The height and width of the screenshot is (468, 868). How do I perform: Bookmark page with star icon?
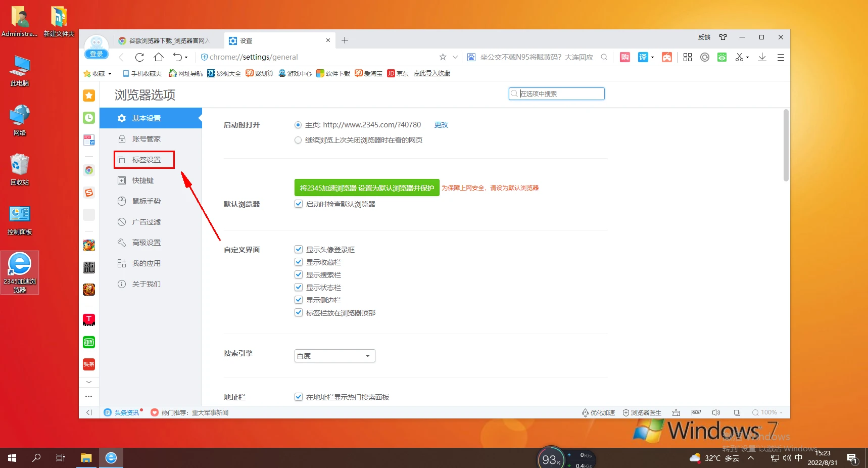pyautogui.click(x=443, y=57)
